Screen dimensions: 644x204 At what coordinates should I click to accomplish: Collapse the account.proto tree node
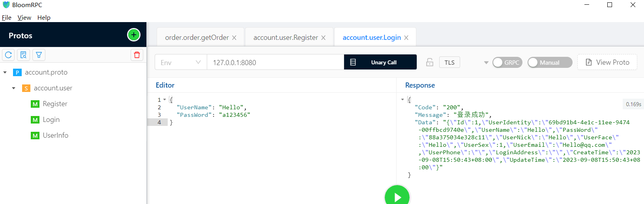click(5, 73)
